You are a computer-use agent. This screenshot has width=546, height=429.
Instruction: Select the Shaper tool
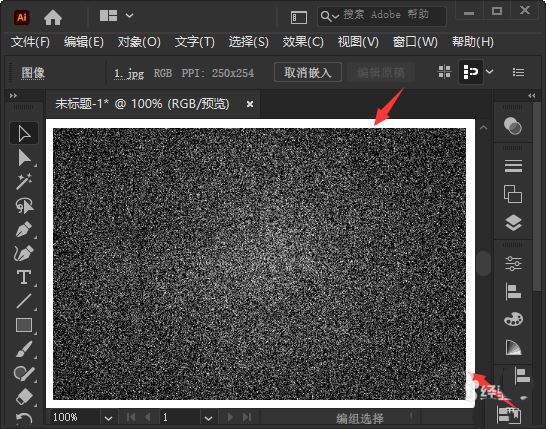[x=24, y=373]
